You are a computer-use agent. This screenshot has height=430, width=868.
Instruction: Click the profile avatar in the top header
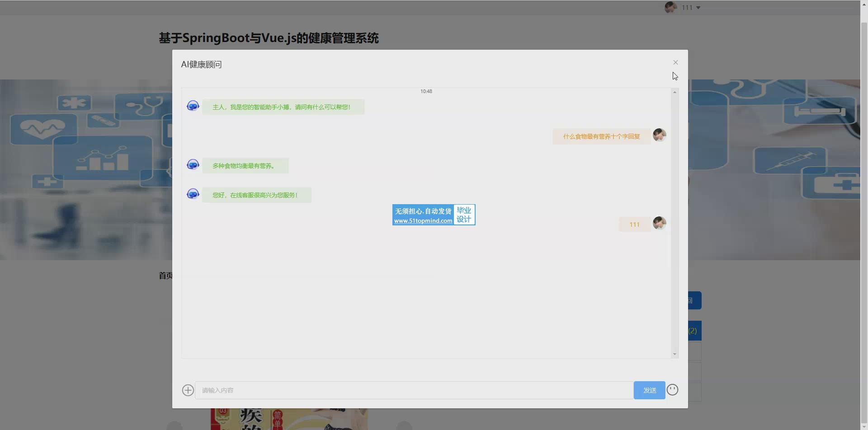click(x=670, y=7)
